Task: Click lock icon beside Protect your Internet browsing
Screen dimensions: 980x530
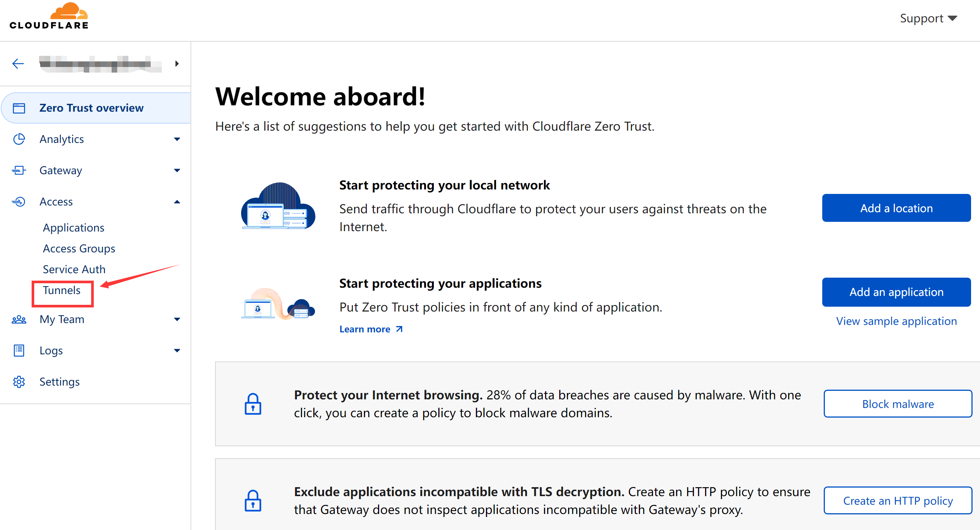Action: click(253, 404)
